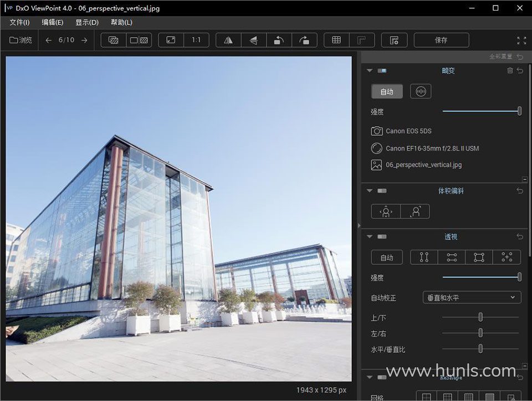Reset the 透视 perspective settings

pyautogui.click(x=520, y=237)
